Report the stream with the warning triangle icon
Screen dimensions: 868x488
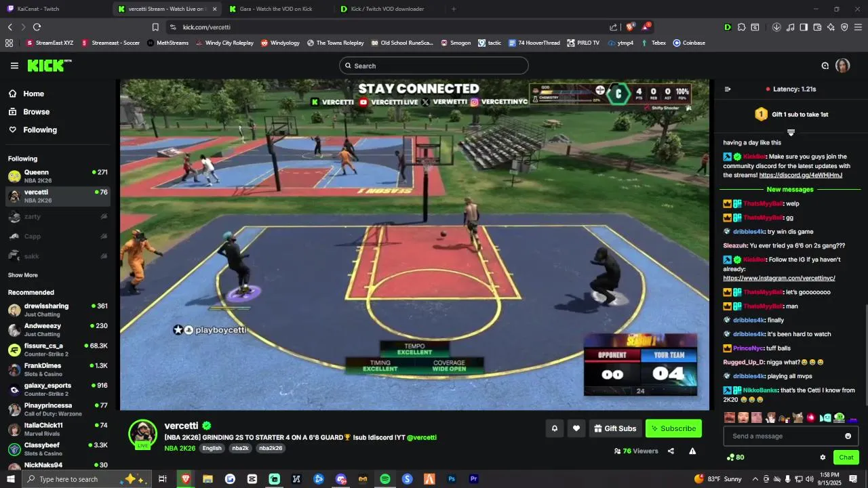[x=692, y=451]
